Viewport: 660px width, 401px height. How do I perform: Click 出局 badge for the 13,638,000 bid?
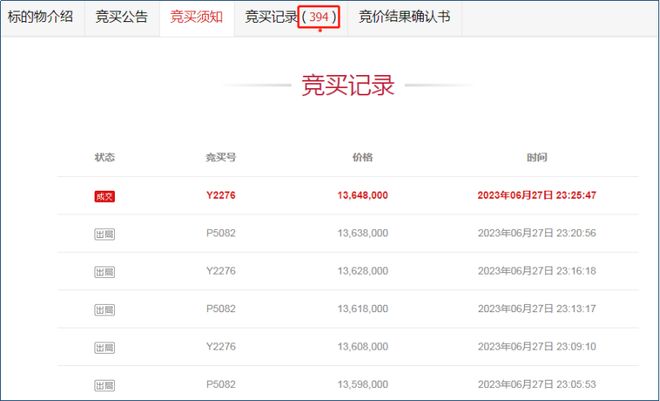pyautogui.click(x=105, y=233)
